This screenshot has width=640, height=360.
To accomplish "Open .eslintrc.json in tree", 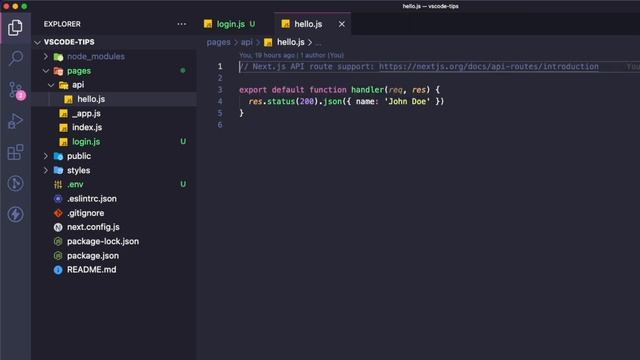I will pos(92,199).
